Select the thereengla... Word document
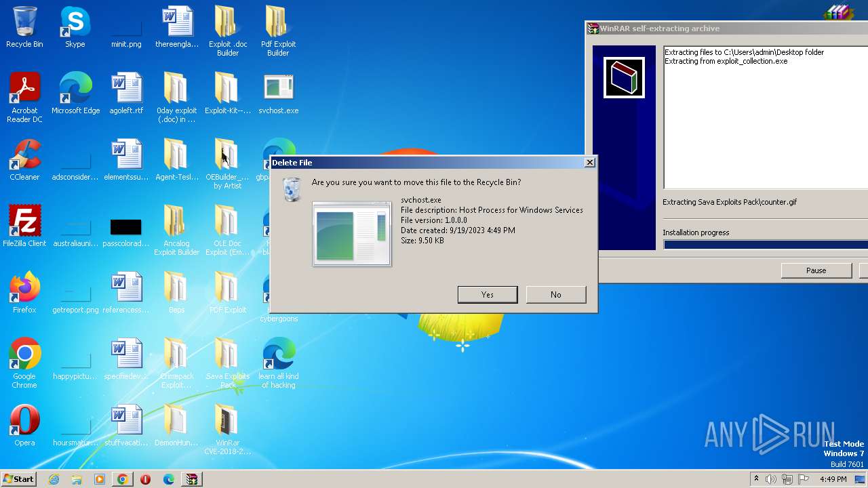This screenshot has height=488, width=868. [x=177, y=27]
